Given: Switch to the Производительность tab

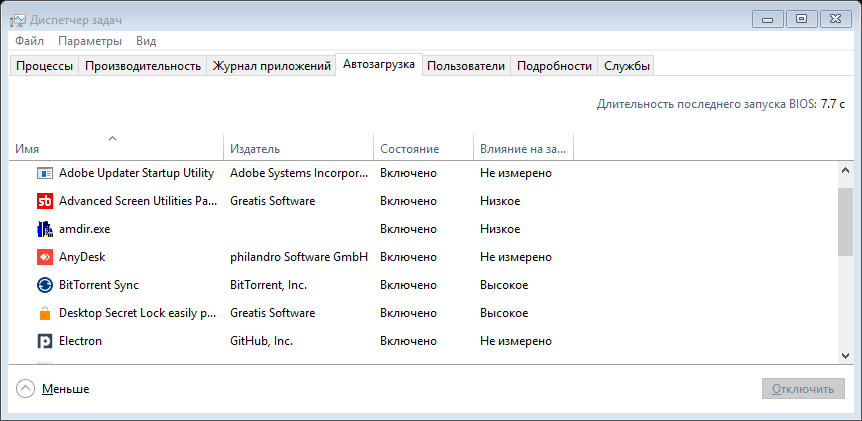Looking at the screenshot, I should tap(143, 66).
